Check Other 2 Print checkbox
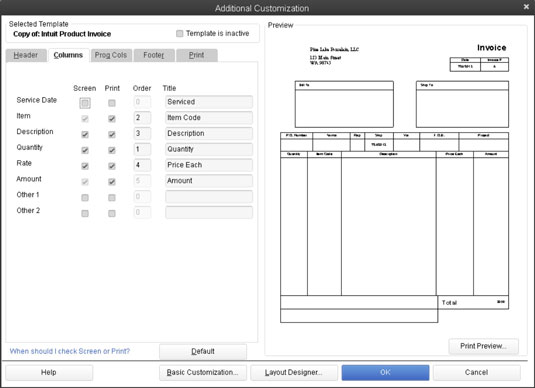 tap(112, 213)
